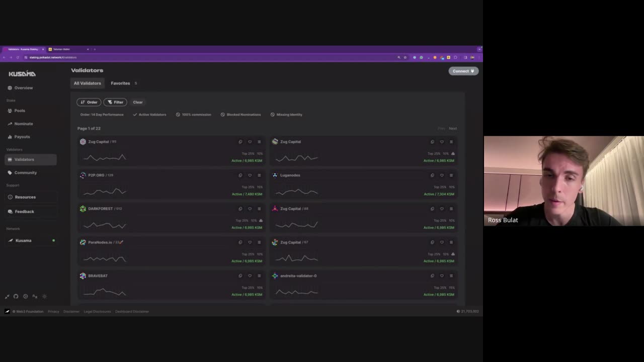The width and height of the screenshot is (644, 362).
Task: Open the Privacy footer link
Action: pos(53,312)
